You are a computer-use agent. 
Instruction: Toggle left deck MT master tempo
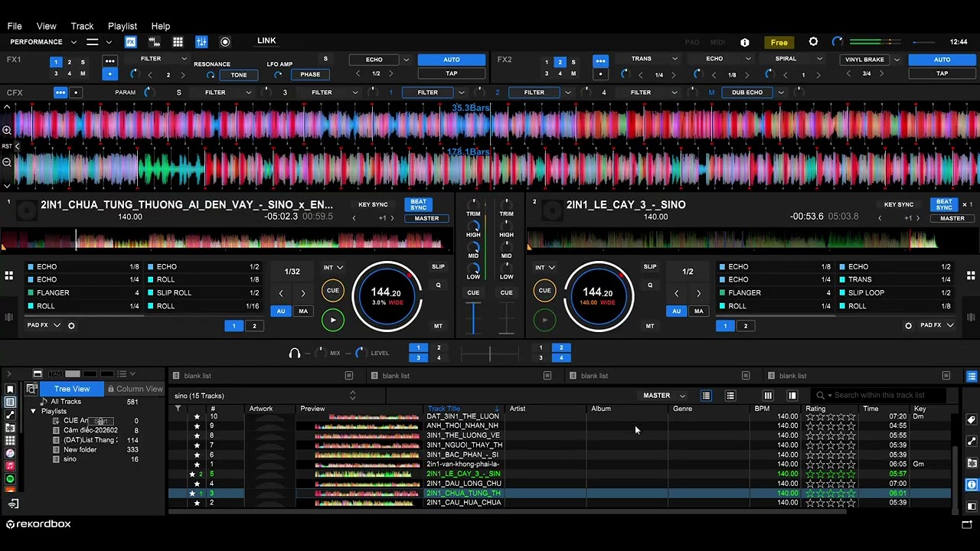(x=438, y=326)
